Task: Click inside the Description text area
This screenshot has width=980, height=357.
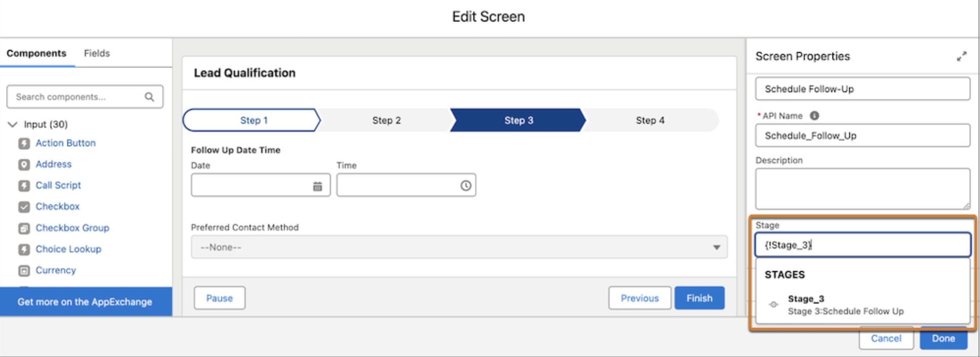Action: point(862,189)
